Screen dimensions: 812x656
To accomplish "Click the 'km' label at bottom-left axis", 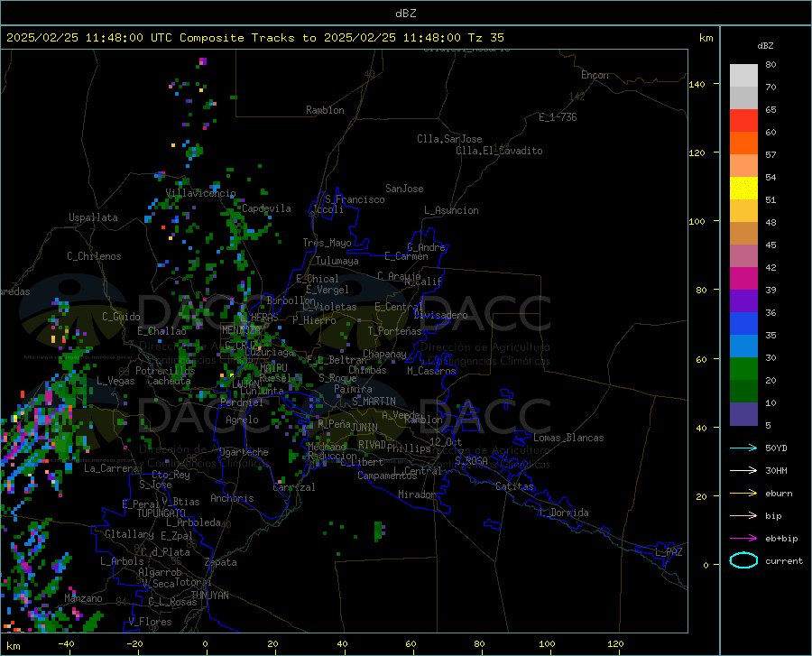I will pyautogui.click(x=13, y=646).
